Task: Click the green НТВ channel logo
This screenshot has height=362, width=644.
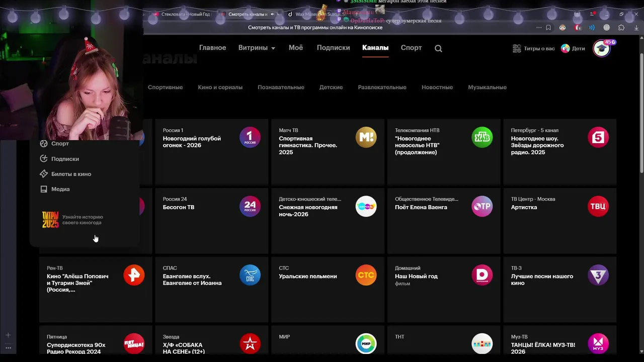Action: 482,137
